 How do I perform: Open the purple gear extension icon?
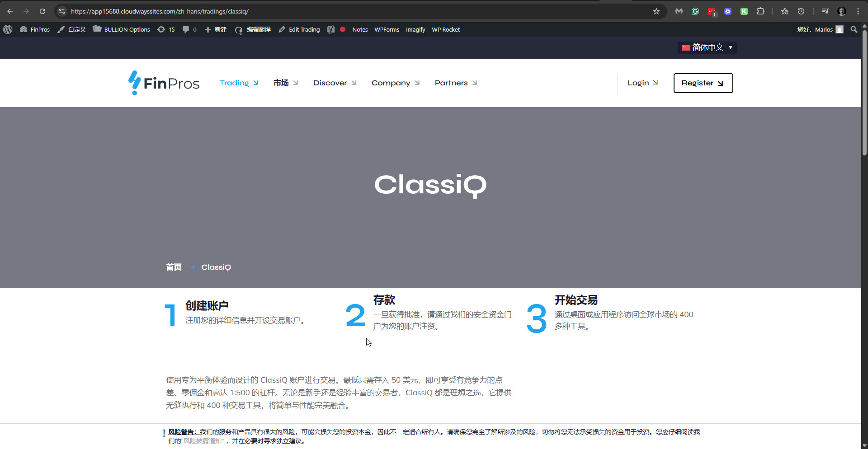(728, 11)
